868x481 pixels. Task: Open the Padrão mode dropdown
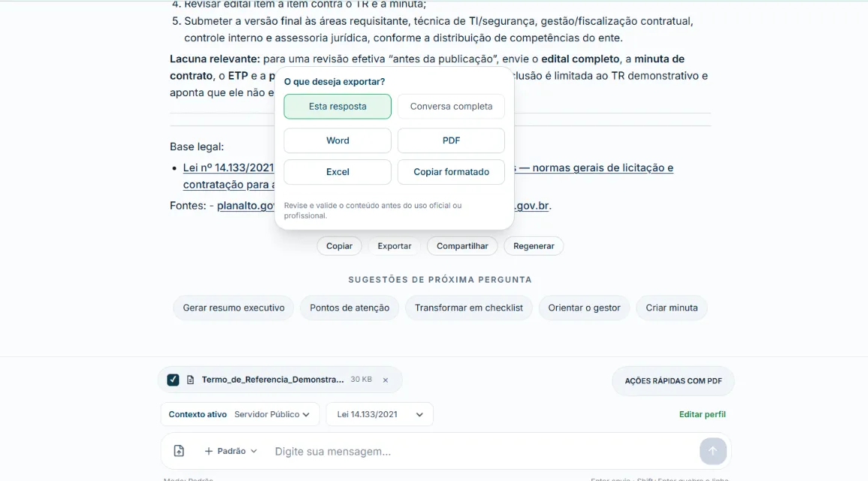(231, 451)
